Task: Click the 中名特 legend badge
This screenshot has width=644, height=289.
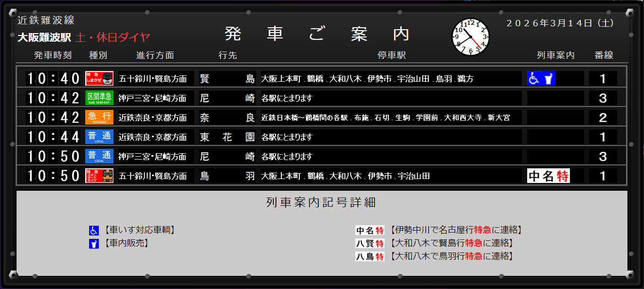Action: (370, 231)
